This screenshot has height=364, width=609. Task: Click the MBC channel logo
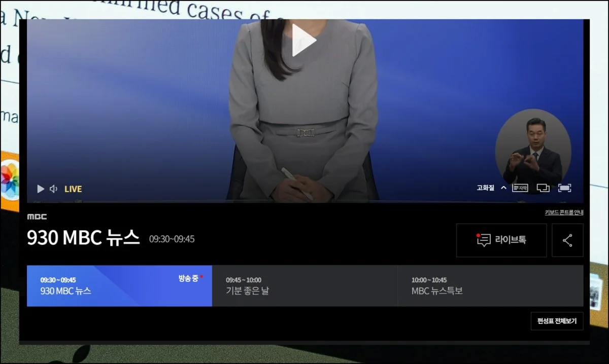pyautogui.click(x=37, y=216)
